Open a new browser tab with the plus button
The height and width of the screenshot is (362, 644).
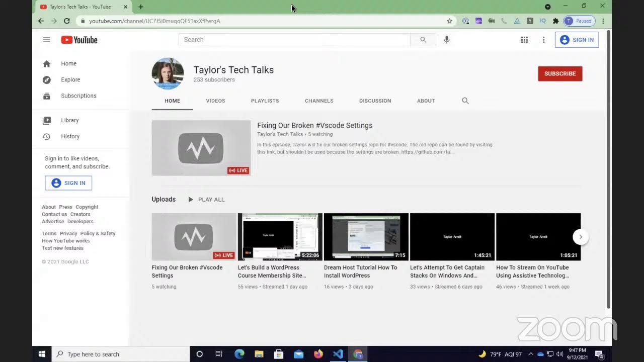(x=141, y=7)
